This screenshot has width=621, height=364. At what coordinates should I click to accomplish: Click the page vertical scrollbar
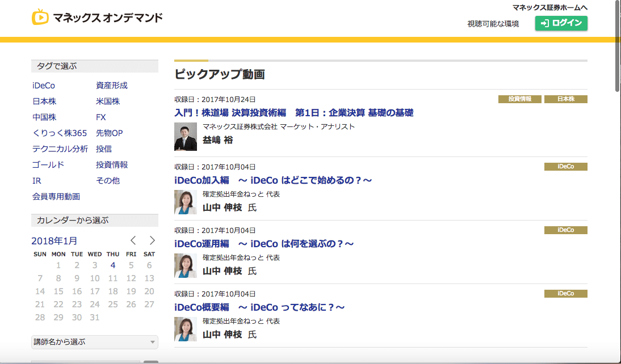[617, 45]
